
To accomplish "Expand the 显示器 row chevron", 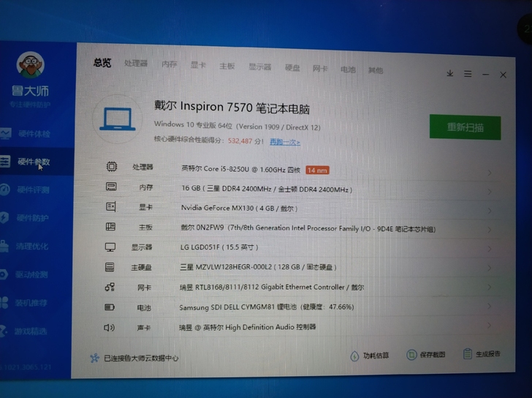I will tap(490, 249).
